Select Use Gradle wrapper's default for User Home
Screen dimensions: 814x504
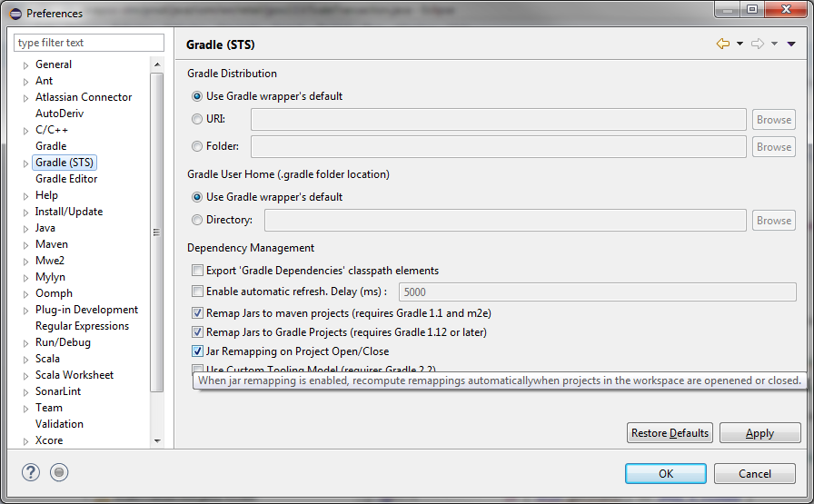click(197, 197)
